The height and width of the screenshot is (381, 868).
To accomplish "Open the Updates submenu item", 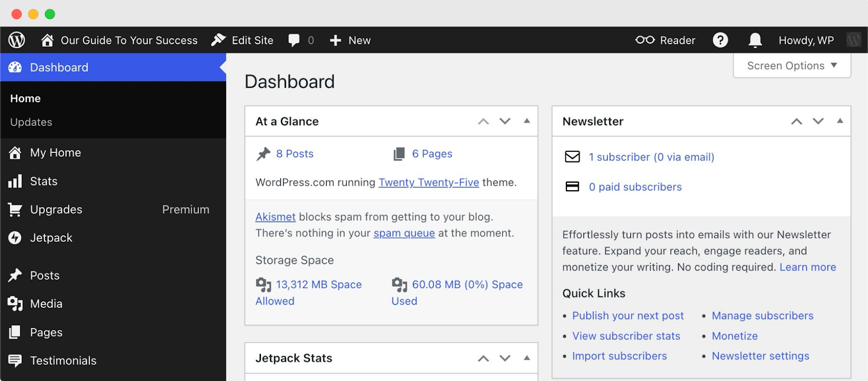I will 31,122.
